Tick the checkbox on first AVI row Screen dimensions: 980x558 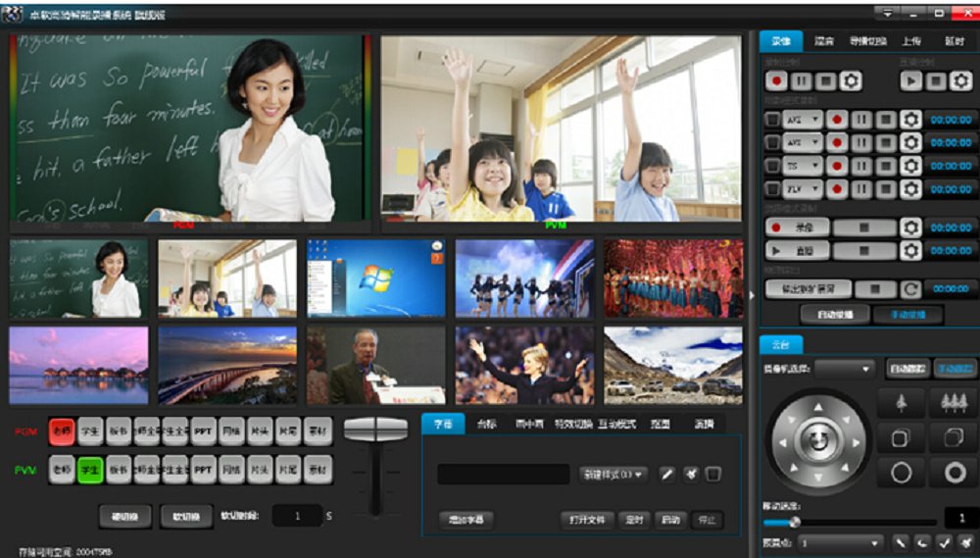773,120
